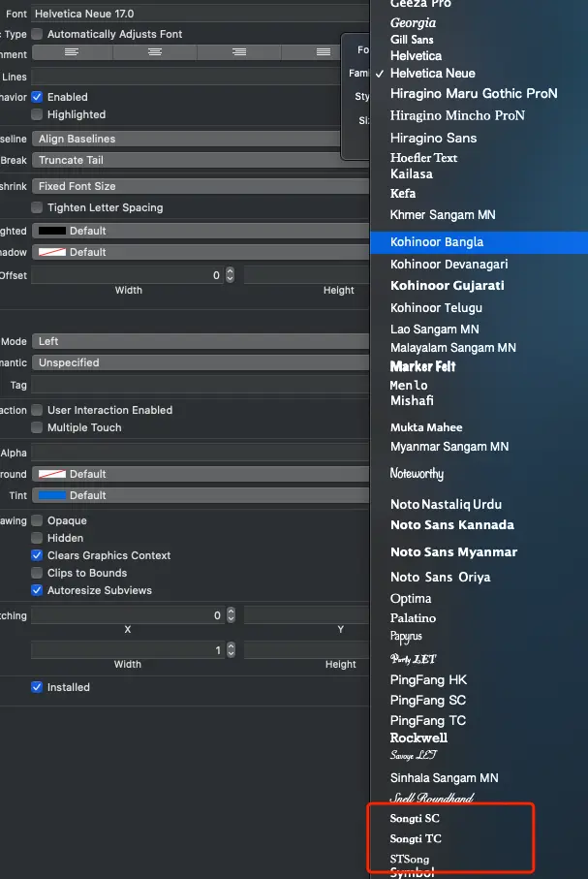The image size is (588, 879).
Task: Uncheck the Enabled checkbox
Action: click(37, 97)
